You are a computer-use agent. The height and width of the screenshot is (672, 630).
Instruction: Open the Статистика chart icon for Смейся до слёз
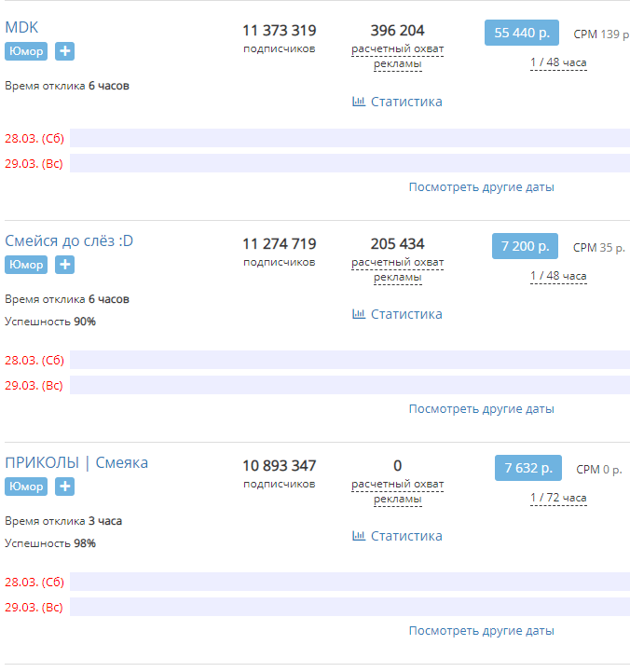(358, 314)
